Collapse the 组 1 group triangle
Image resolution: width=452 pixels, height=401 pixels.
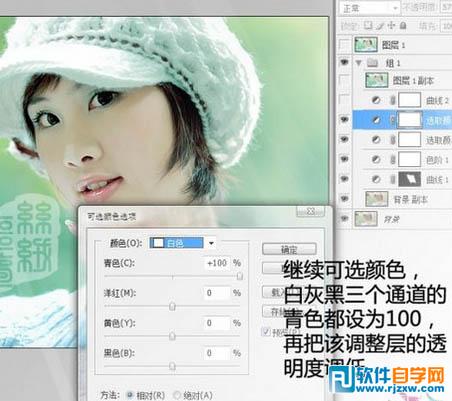pos(359,63)
